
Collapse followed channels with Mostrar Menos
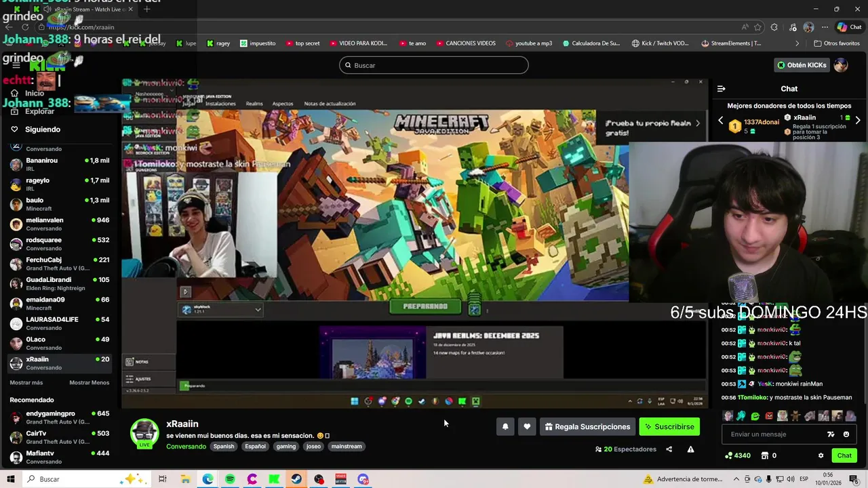pos(89,383)
